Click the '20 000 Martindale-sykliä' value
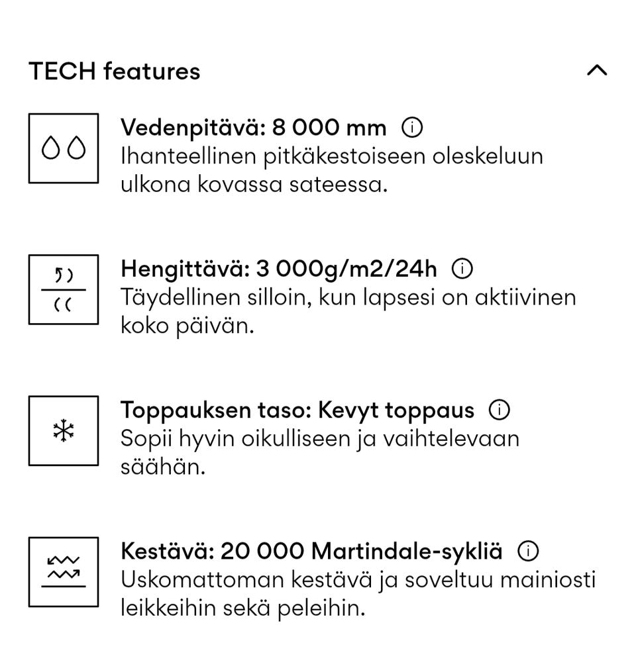Viewport: 636px width, 672px height. coord(362,551)
